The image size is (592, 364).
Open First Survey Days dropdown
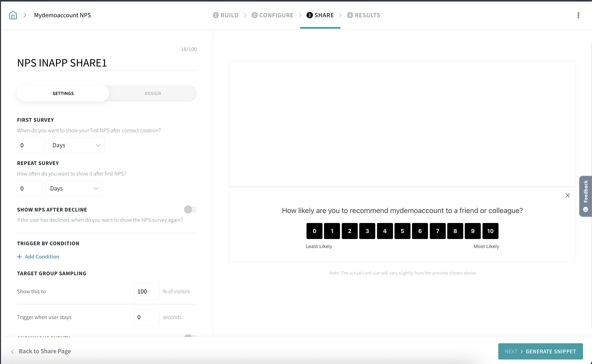click(76, 145)
